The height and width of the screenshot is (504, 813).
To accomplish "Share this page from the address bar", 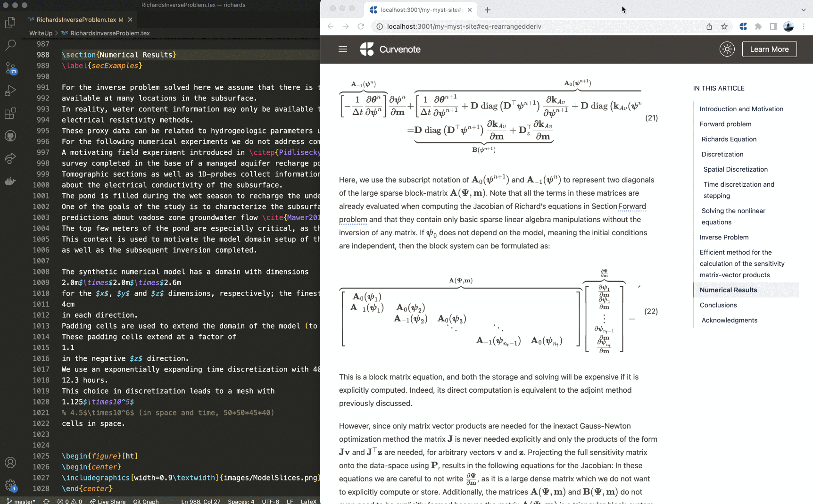I will click(709, 26).
